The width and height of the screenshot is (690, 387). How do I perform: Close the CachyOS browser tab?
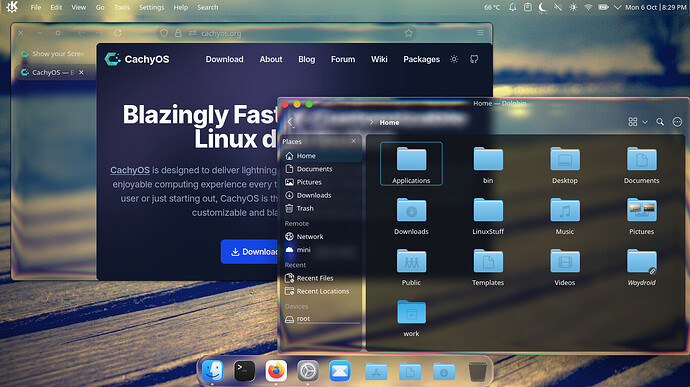click(81, 72)
